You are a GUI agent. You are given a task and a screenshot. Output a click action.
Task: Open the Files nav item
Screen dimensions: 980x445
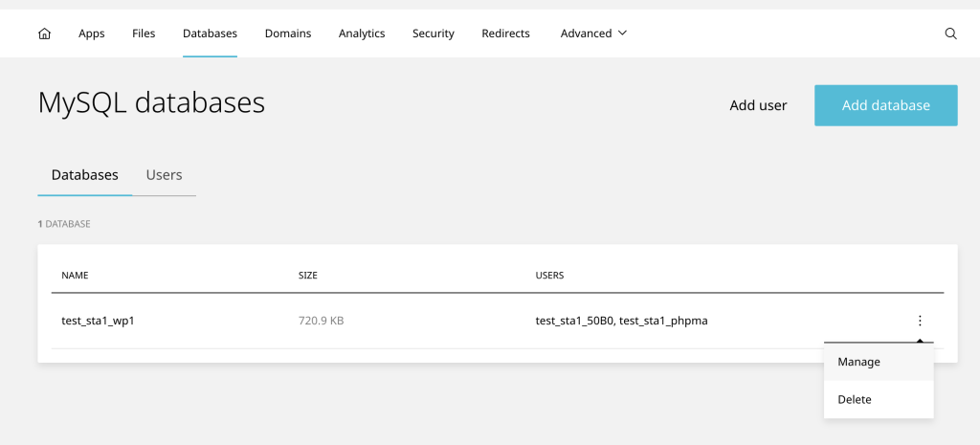[144, 33]
